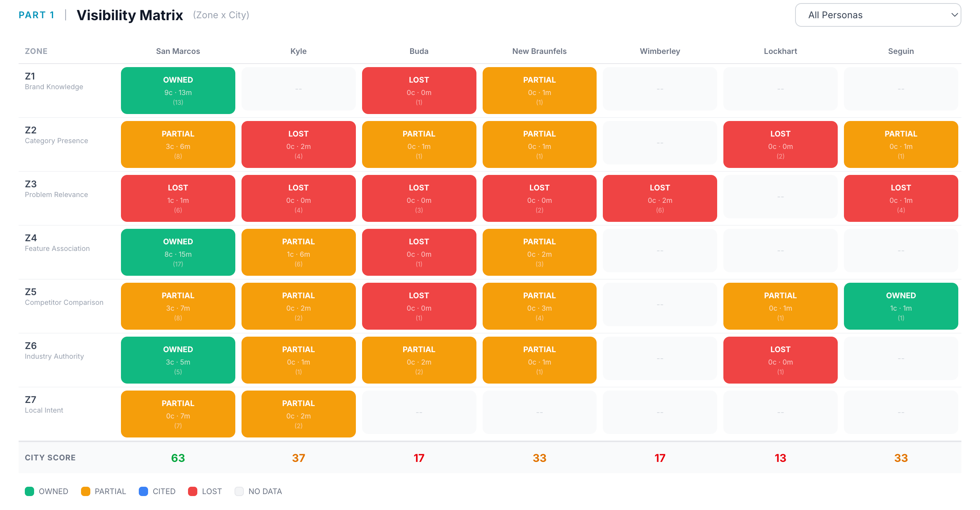Select the New Braunfels column header
980x510 pixels.
pos(539,51)
